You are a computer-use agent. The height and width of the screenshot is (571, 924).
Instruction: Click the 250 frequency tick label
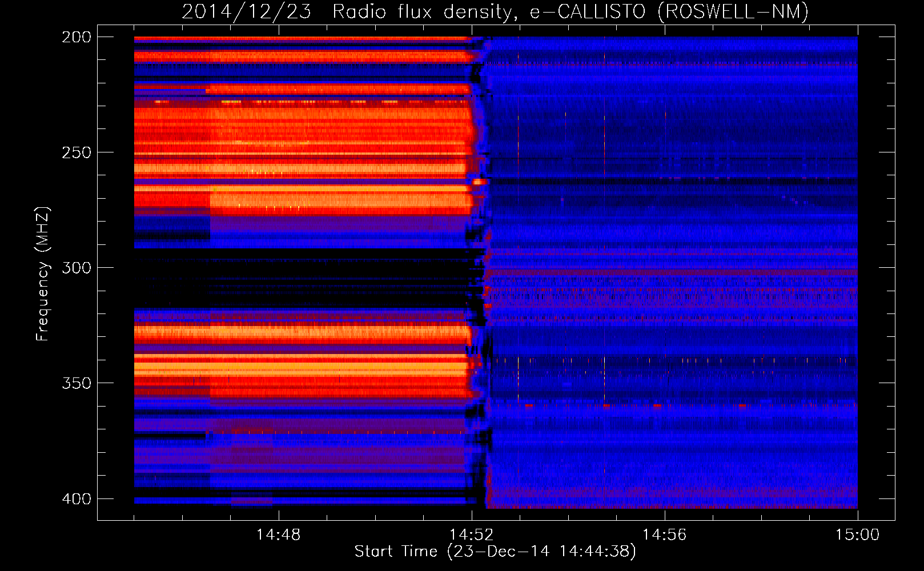click(x=77, y=152)
